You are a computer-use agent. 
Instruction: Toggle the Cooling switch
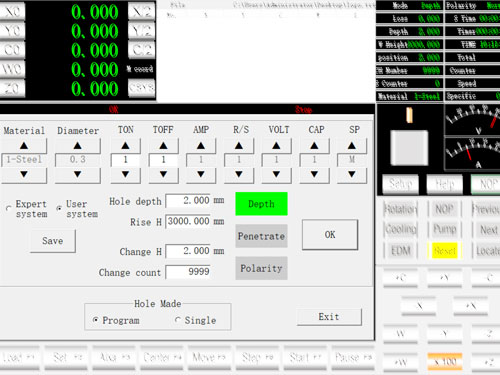coord(401,229)
